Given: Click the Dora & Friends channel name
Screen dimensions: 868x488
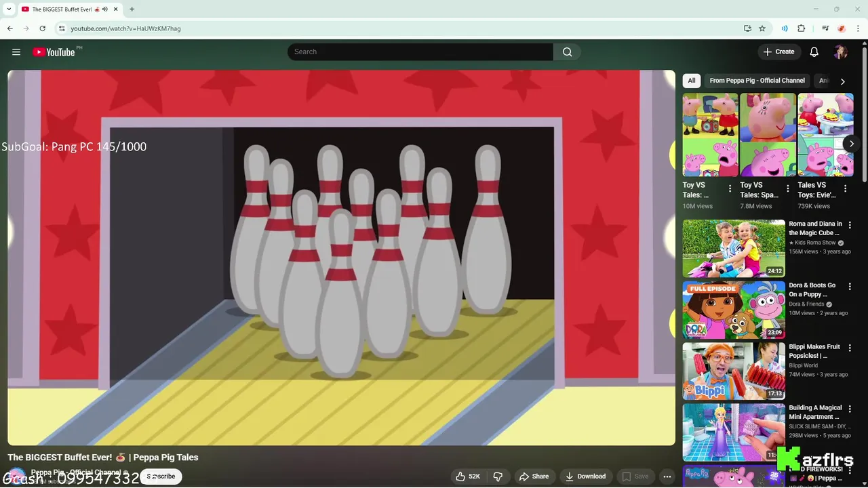Looking at the screenshot, I should coord(806,304).
